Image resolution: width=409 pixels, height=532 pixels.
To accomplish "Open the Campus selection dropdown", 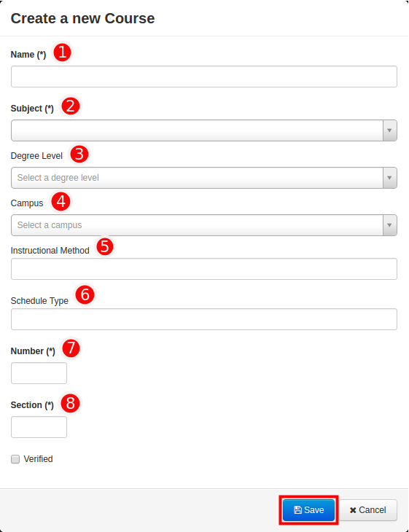I will [x=204, y=225].
